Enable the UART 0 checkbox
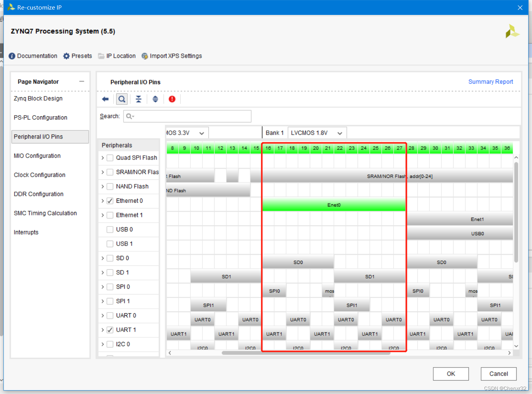The image size is (532, 394). pos(110,316)
